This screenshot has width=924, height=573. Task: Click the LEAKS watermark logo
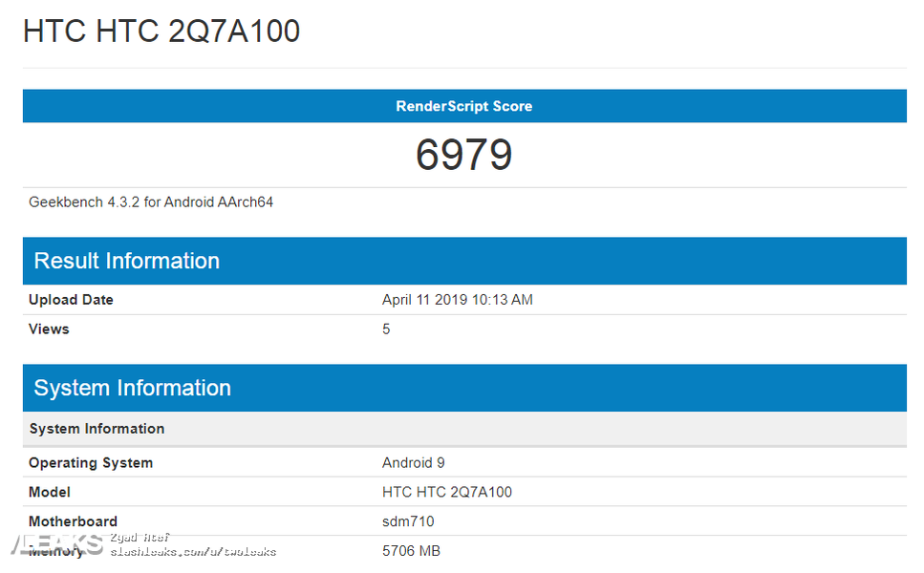57,545
